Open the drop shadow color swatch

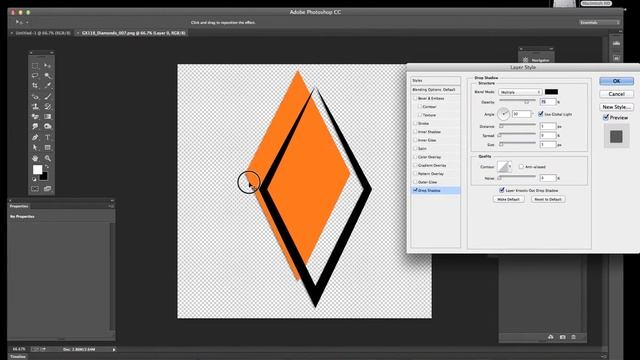[x=551, y=92]
